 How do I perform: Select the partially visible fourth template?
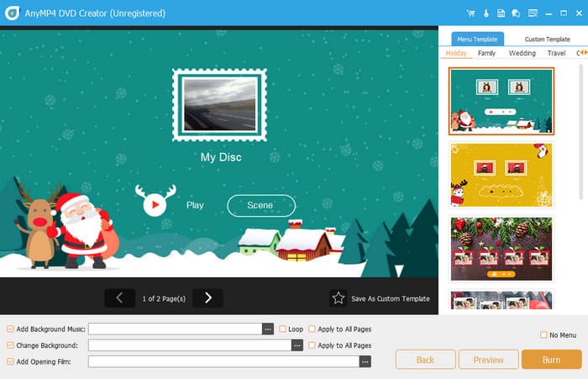tap(501, 300)
